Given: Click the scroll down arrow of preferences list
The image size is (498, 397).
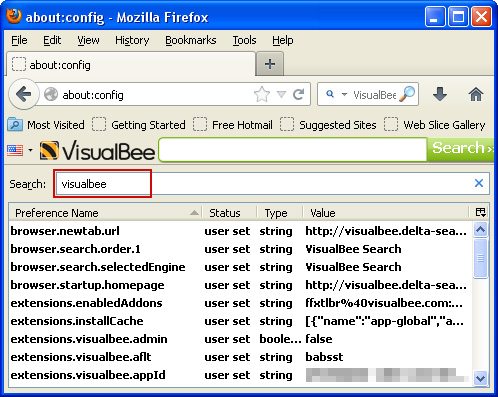Looking at the screenshot, I should tap(480, 378).
